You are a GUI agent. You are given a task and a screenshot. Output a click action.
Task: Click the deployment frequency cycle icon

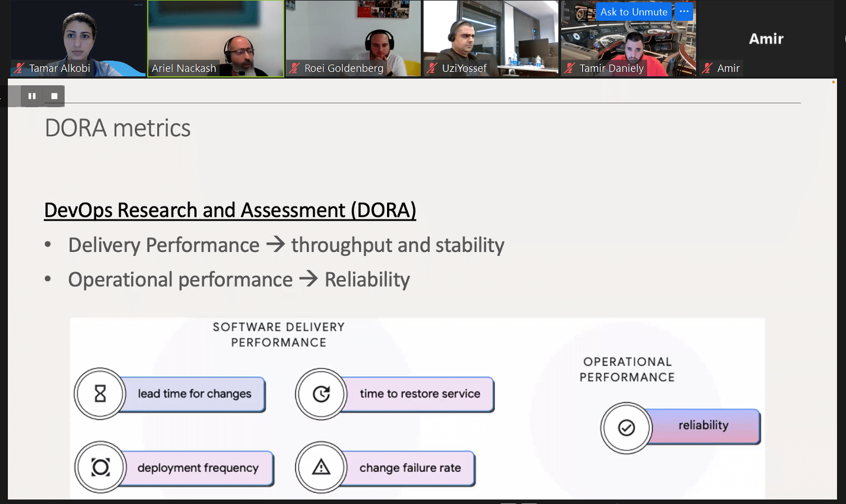[x=101, y=467]
